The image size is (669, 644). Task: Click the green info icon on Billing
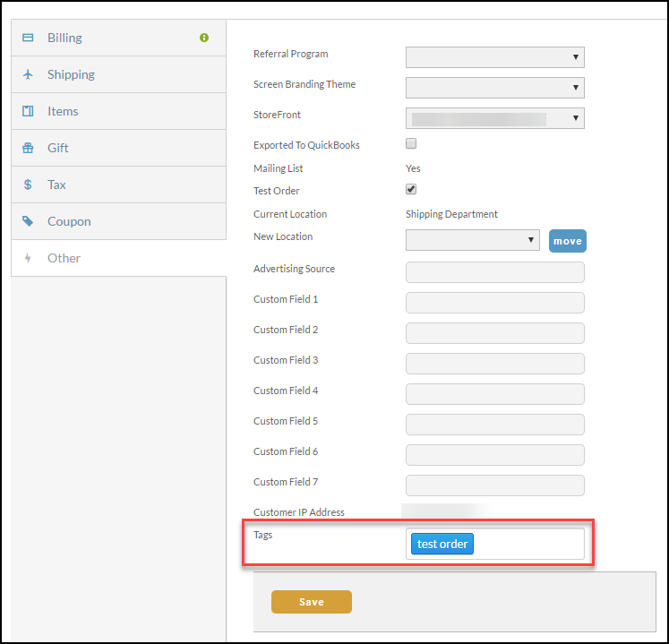(204, 38)
